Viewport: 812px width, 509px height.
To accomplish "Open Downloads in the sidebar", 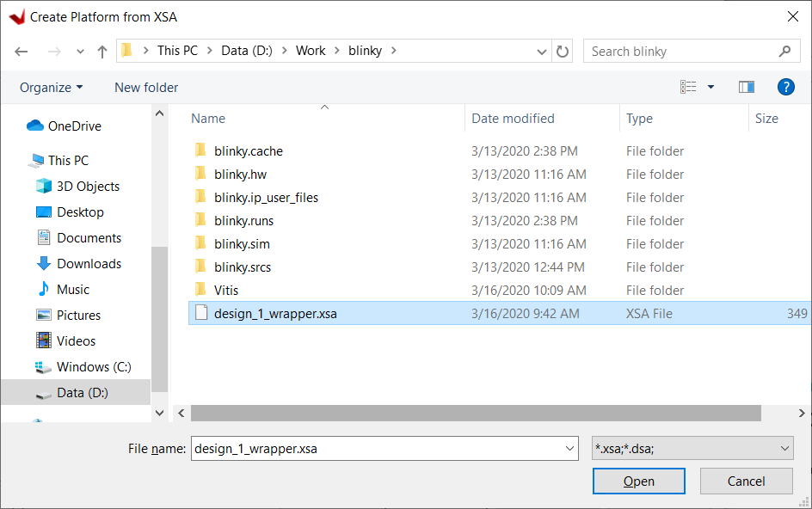I will point(79,264).
